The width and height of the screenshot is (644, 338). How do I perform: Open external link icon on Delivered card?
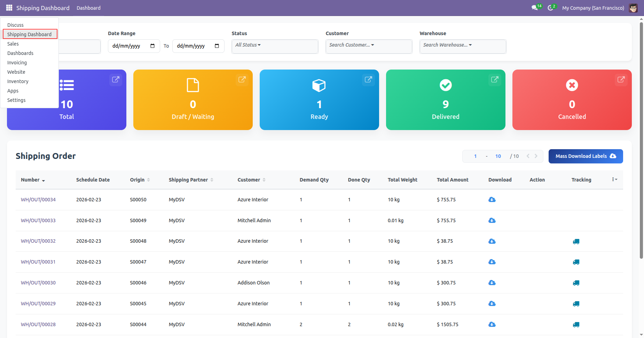click(495, 80)
